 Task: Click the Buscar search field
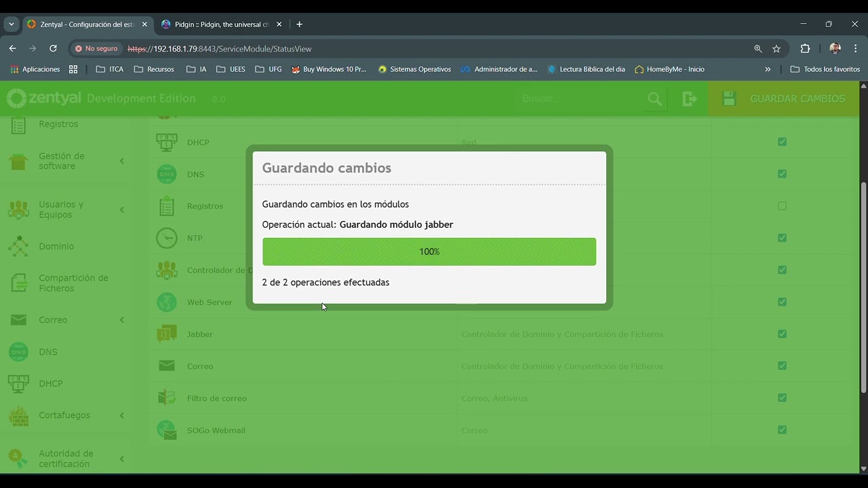[580, 99]
